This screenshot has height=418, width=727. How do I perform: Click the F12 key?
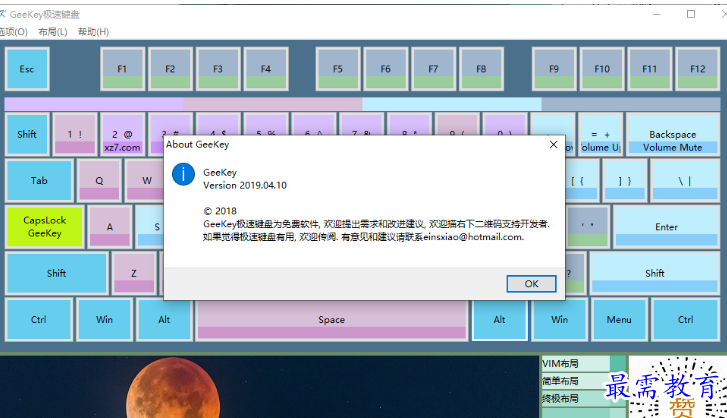point(697,69)
